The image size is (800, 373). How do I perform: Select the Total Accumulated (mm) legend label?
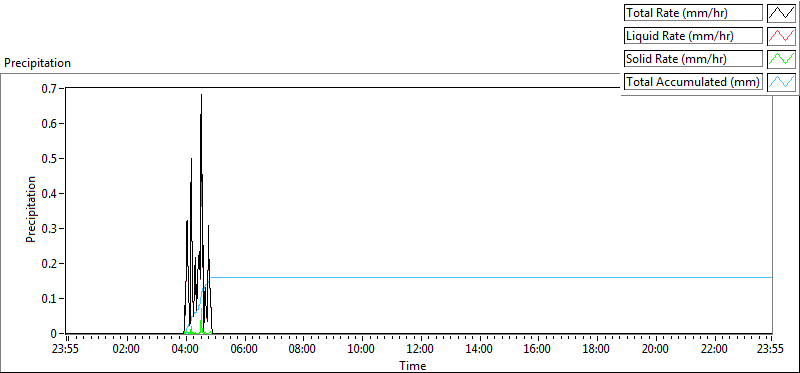coord(693,82)
